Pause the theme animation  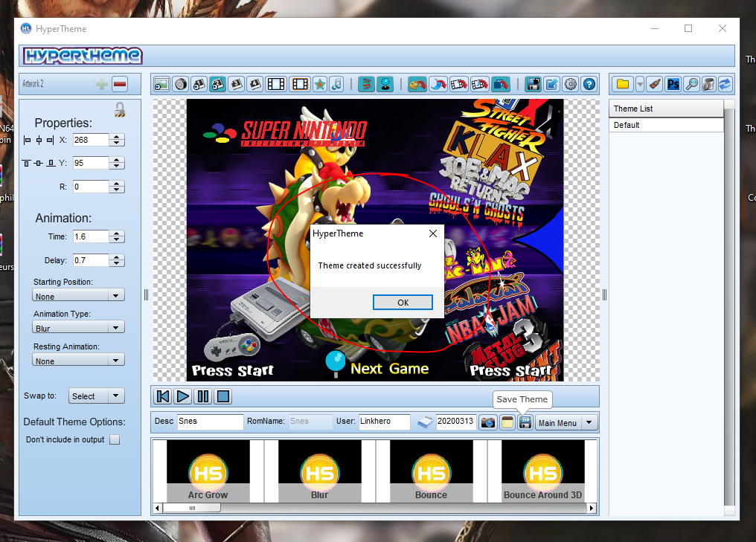(203, 396)
